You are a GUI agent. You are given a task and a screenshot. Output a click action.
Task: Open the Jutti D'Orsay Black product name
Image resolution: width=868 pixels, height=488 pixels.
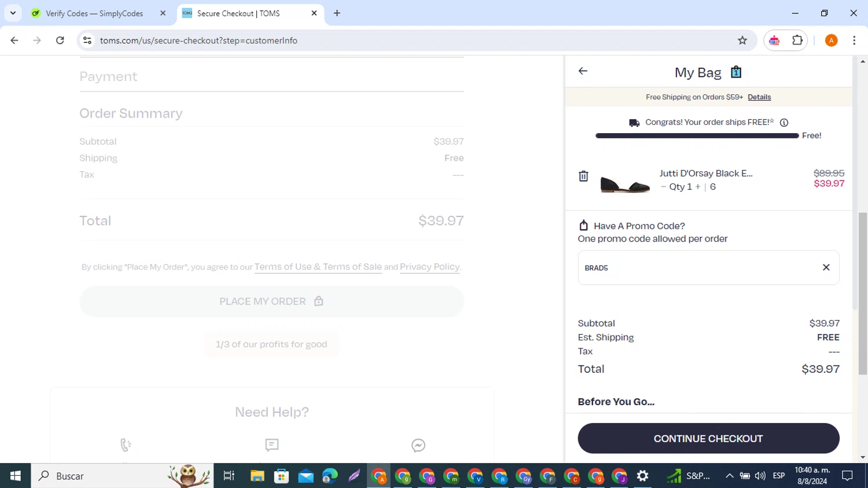[706, 173]
